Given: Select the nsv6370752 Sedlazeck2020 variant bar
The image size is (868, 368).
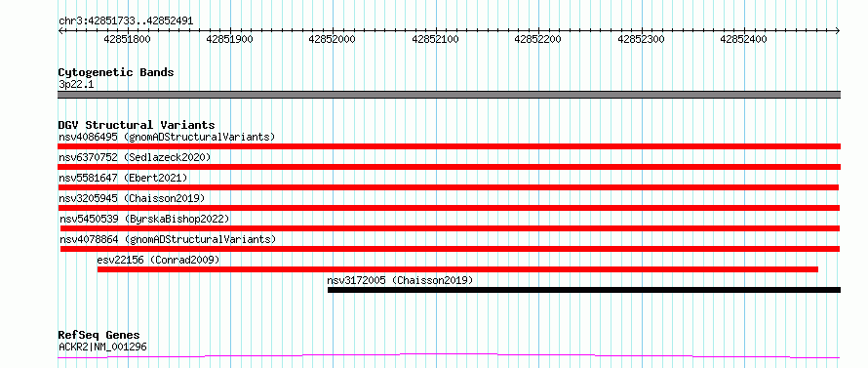Looking at the screenshot, I should point(449,167).
